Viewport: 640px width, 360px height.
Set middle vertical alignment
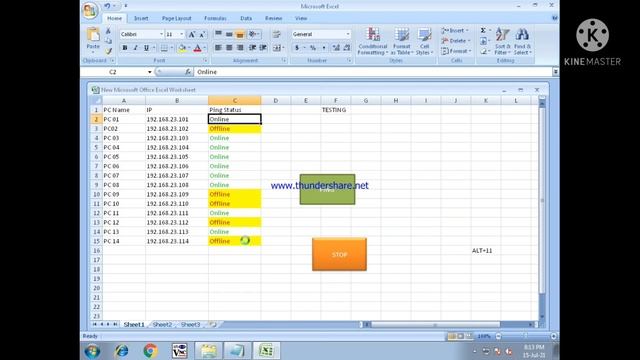coord(229,34)
